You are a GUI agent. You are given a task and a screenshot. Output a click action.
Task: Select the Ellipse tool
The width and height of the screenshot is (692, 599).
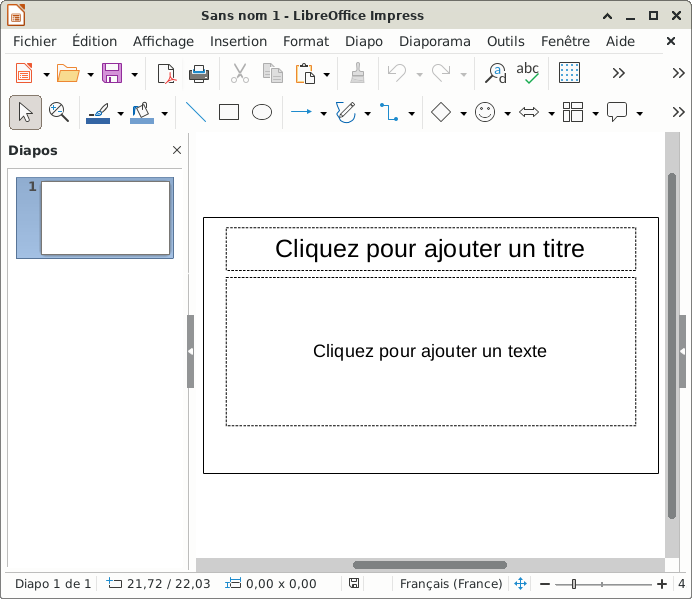coord(262,112)
